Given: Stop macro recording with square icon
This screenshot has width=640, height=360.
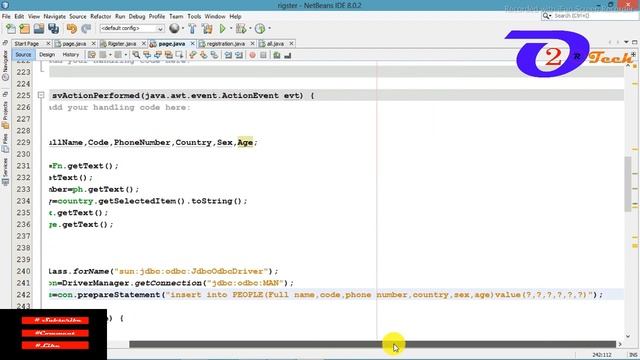Looking at the screenshot, I should (x=263, y=55).
